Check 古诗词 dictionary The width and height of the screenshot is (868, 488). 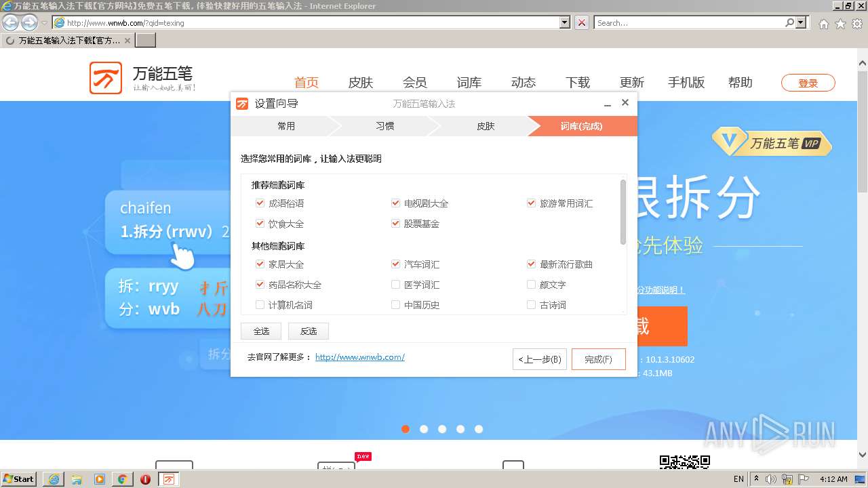(531, 305)
